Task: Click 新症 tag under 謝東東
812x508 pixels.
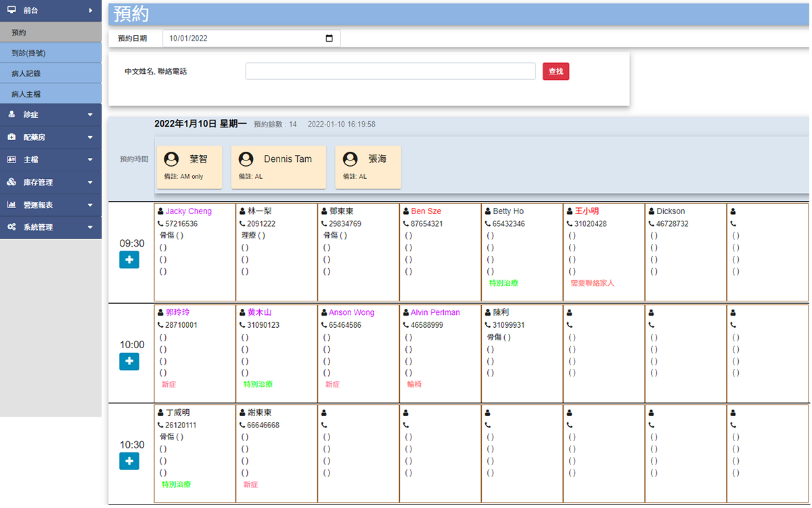Action: (x=250, y=484)
